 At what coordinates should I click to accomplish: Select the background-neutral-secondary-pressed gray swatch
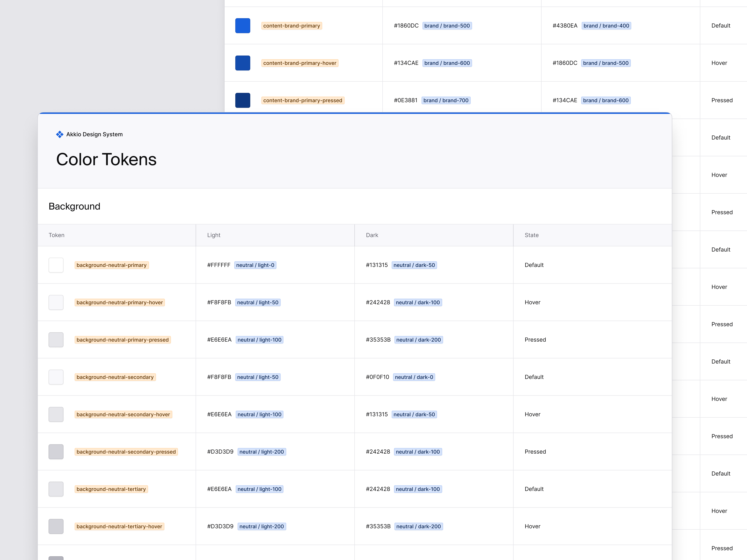click(56, 452)
